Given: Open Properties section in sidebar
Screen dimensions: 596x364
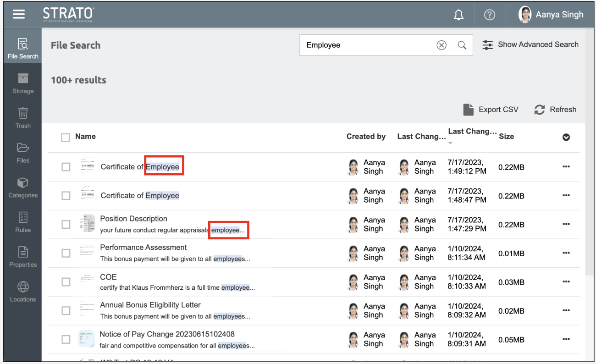Looking at the screenshot, I should tap(23, 257).
